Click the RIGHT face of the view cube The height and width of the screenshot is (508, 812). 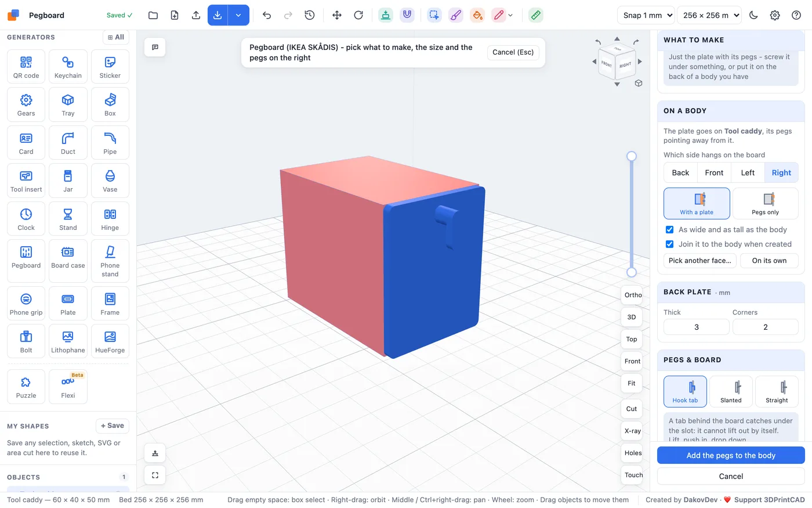pos(625,64)
